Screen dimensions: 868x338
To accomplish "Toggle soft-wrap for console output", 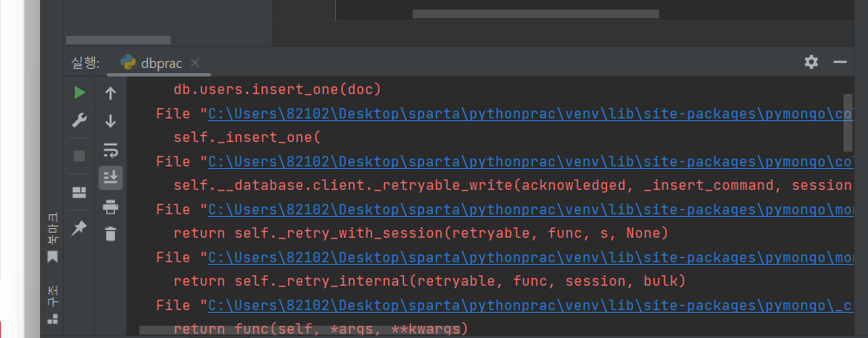I will click(x=111, y=150).
